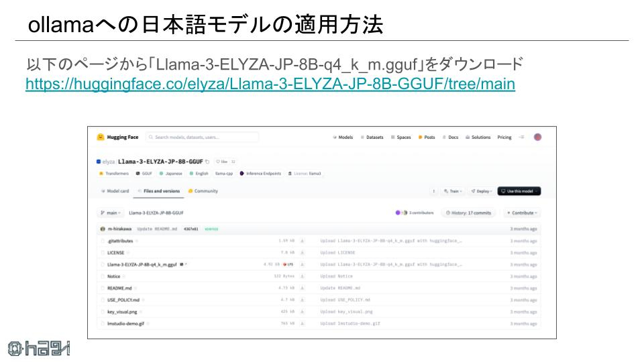Open the 'Upload lmstudio-demo.gif' commit message
The width and height of the screenshot is (644, 362).
pos(350,324)
